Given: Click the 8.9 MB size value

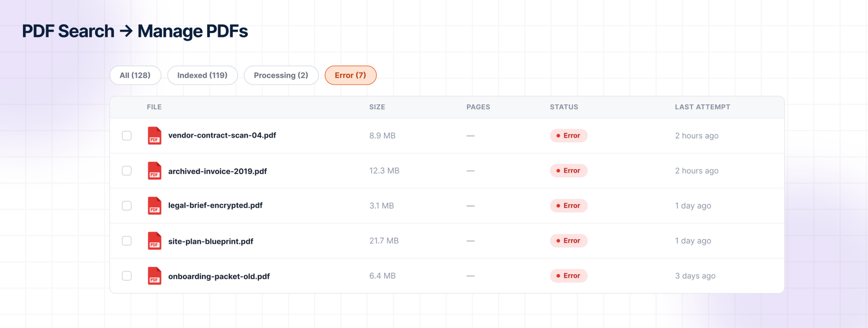Looking at the screenshot, I should click(x=382, y=136).
